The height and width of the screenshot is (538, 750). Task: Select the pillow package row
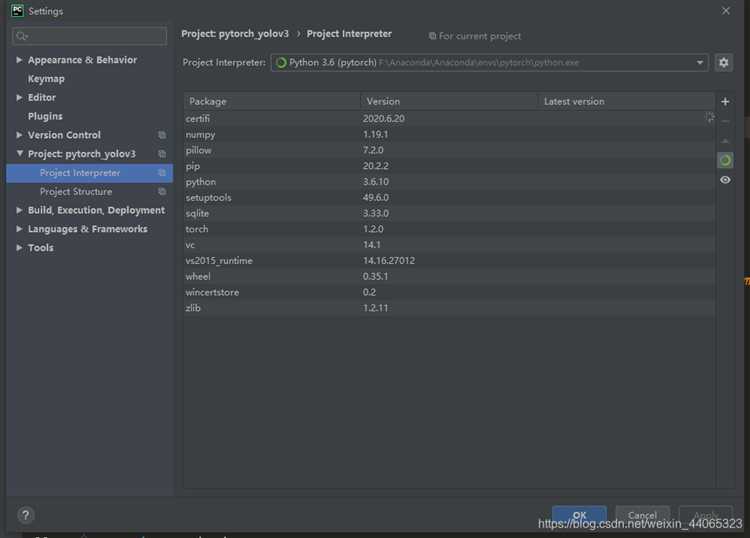coord(449,150)
